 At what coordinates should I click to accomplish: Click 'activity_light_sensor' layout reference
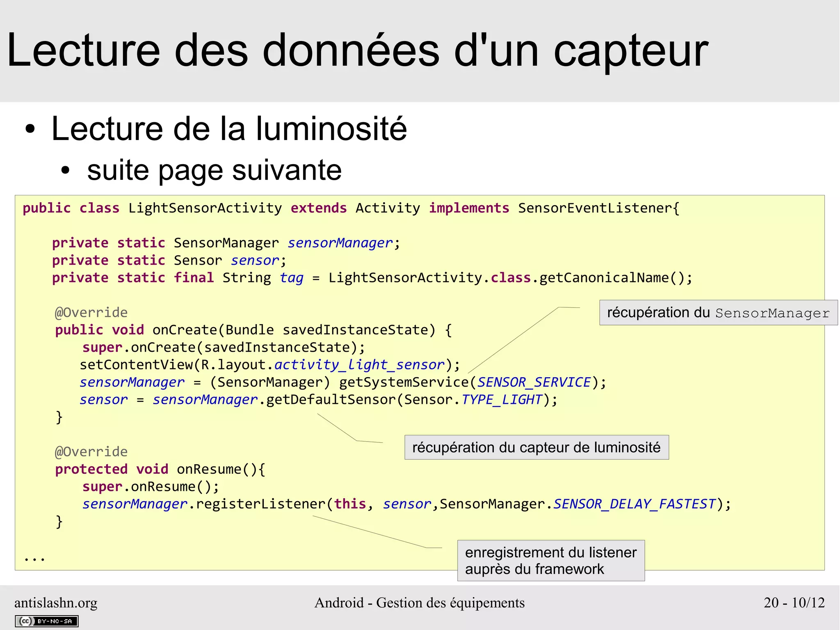click(x=359, y=365)
